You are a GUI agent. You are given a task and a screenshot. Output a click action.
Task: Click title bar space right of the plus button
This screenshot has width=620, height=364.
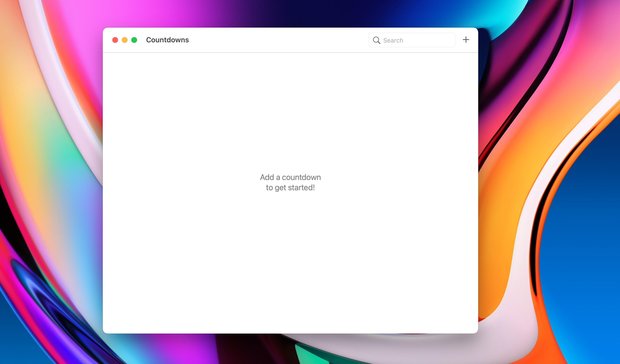click(x=474, y=40)
